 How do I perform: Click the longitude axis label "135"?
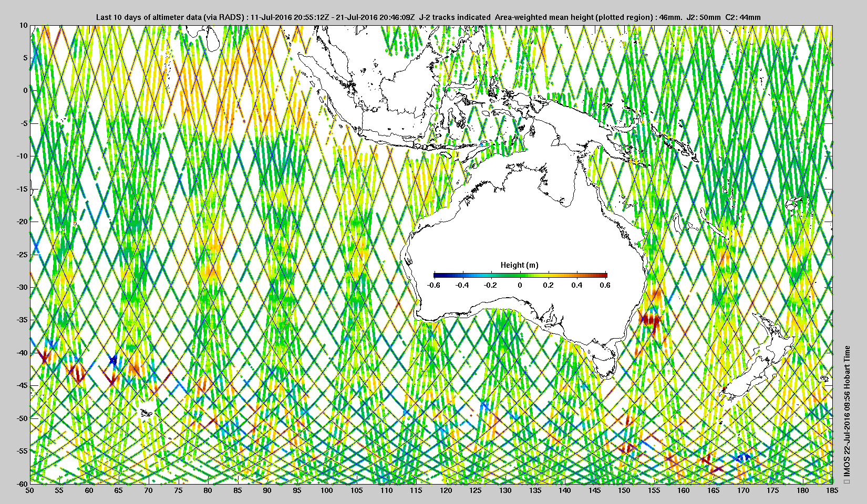tap(535, 490)
